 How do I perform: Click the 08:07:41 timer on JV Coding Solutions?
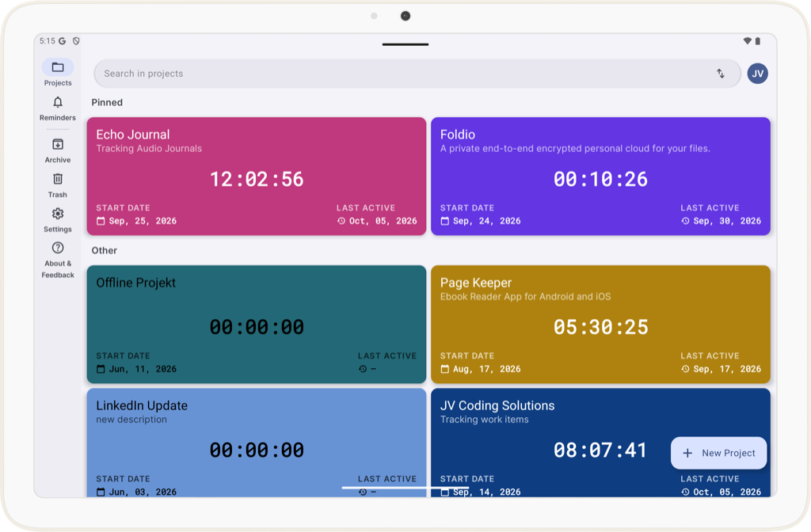point(600,450)
